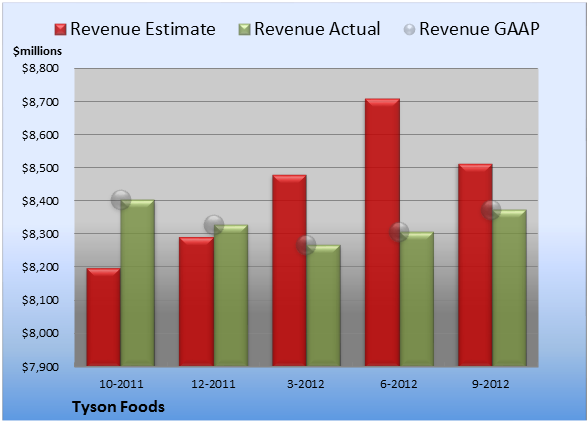Click the $8,800 axis value

40,68
